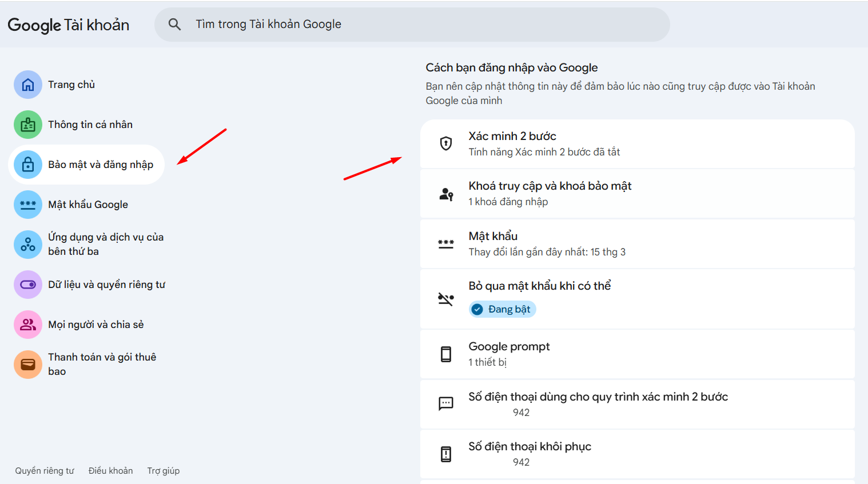
Task: Click the Google Tài khoản logo
Action: click(69, 25)
